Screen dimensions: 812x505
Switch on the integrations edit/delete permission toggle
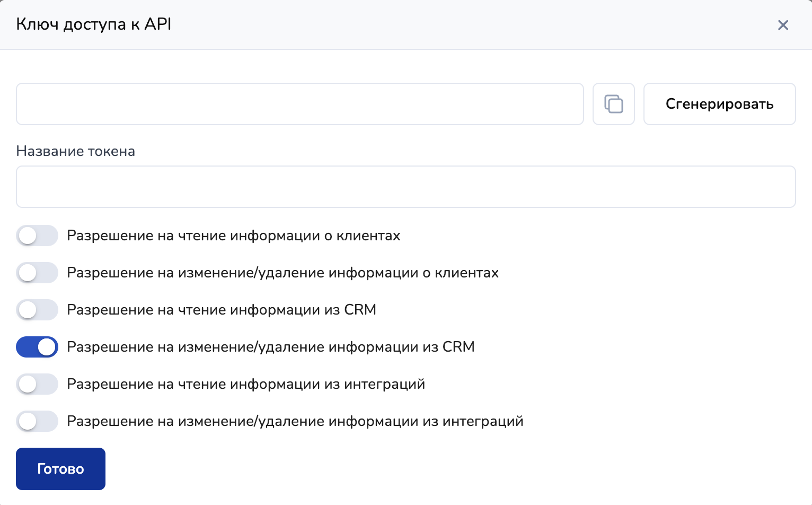pos(37,421)
